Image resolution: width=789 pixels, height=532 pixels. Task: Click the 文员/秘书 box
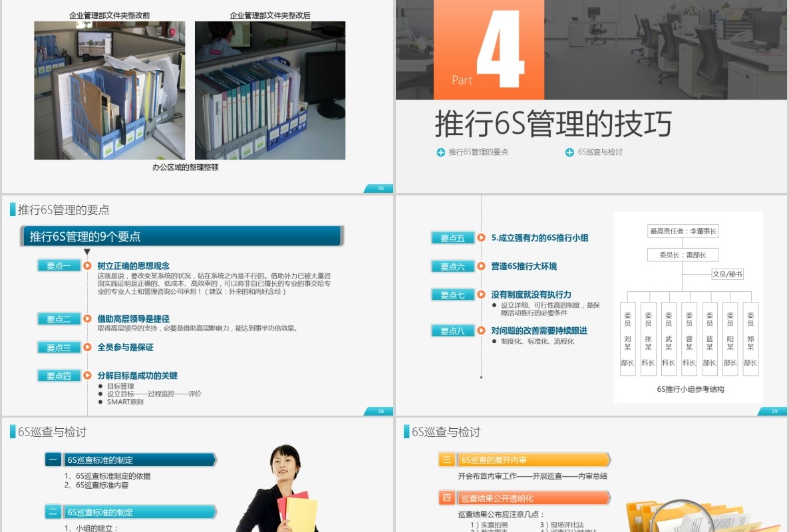[727, 274]
